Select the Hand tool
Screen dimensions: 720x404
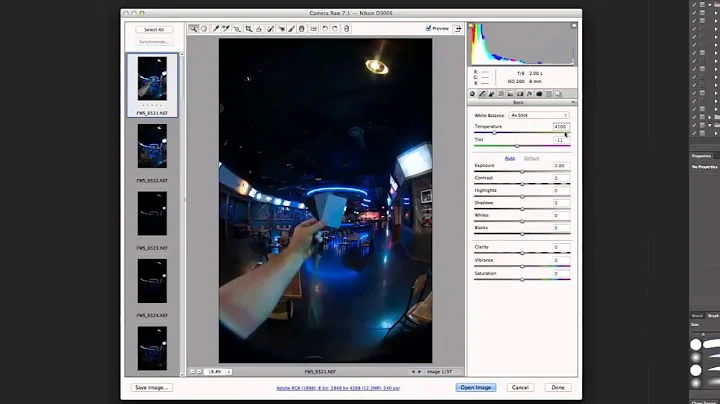pyautogui.click(x=204, y=28)
